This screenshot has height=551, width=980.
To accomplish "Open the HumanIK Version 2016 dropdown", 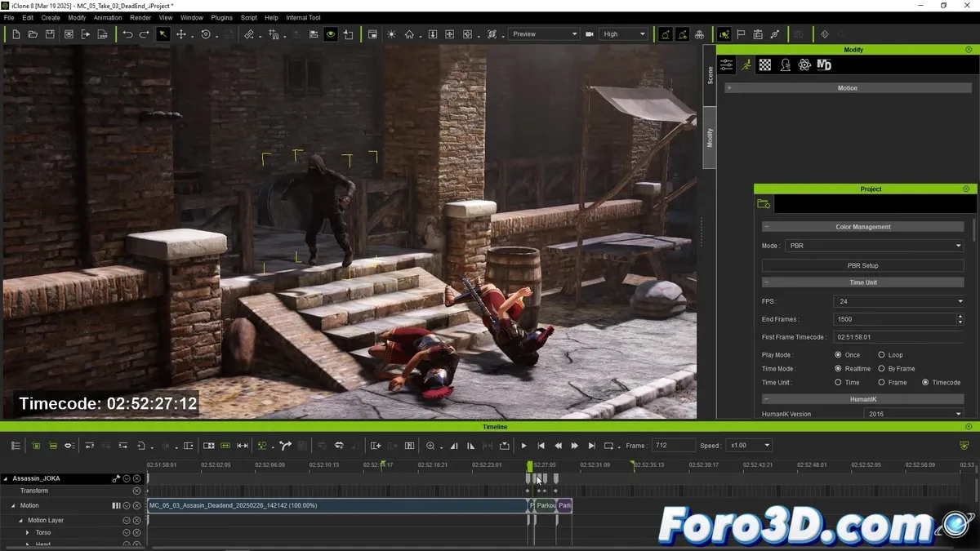I will pyautogui.click(x=914, y=414).
